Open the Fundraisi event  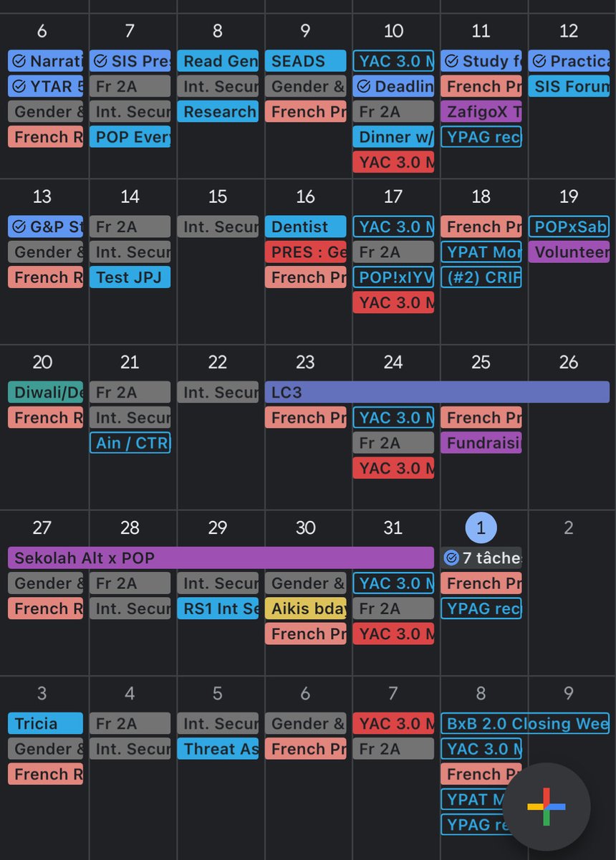point(481,442)
